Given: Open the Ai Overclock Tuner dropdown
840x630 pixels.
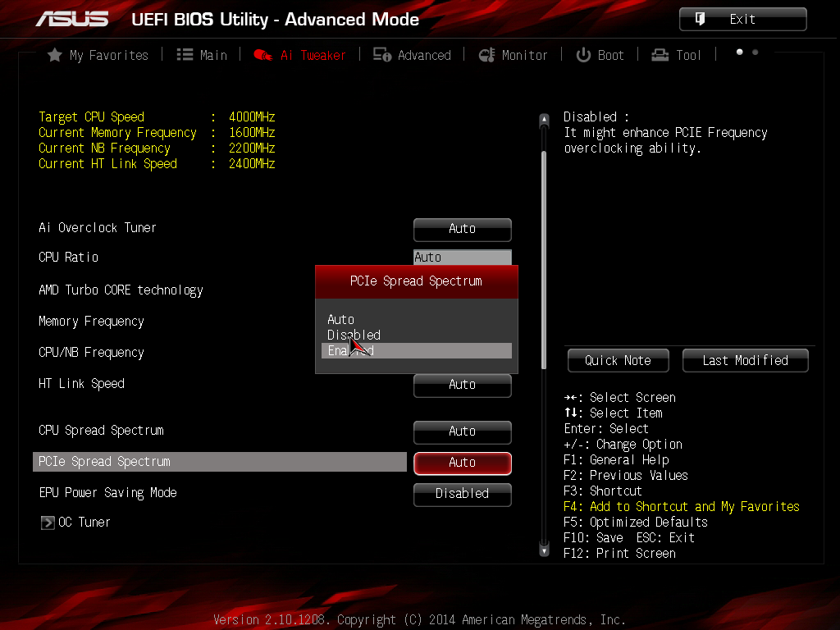Looking at the screenshot, I should (463, 229).
